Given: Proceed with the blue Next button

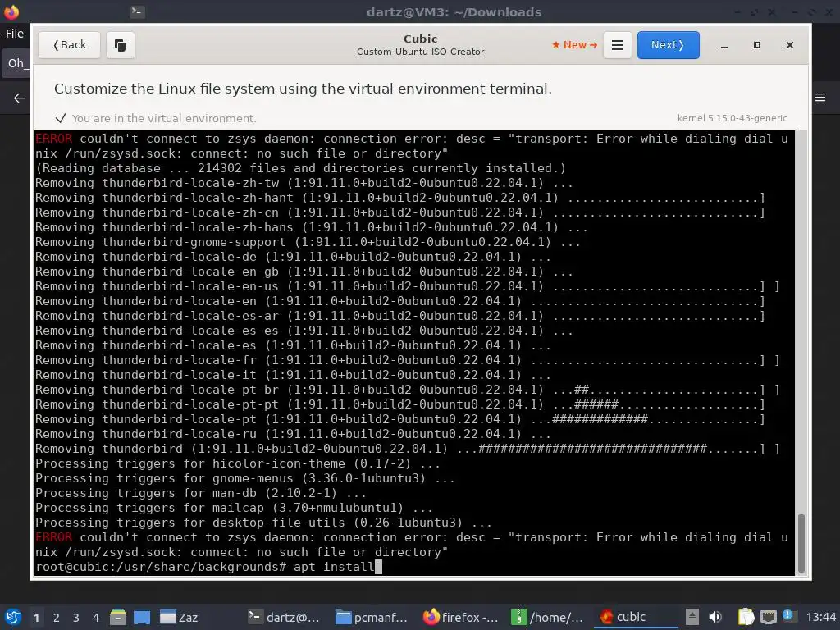Looking at the screenshot, I should tap(668, 45).
